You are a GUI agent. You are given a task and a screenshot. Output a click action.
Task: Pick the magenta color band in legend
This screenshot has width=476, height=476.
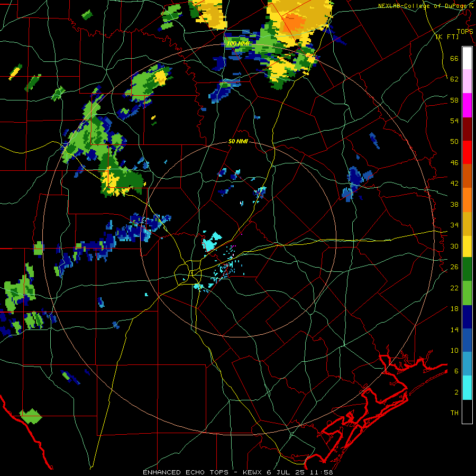click(x=467, y=105)
